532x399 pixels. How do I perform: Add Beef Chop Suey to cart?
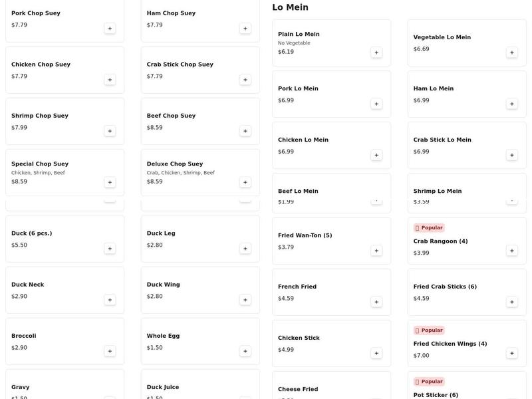(245, 131)
